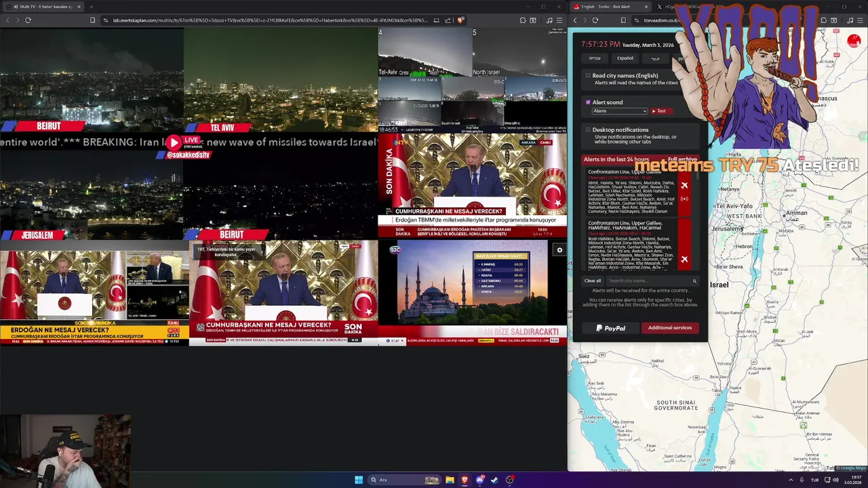Viewport: 868px width, 488px height.
Task: Open media playlist icon in Multi TV window
Action: pos(549,20)
